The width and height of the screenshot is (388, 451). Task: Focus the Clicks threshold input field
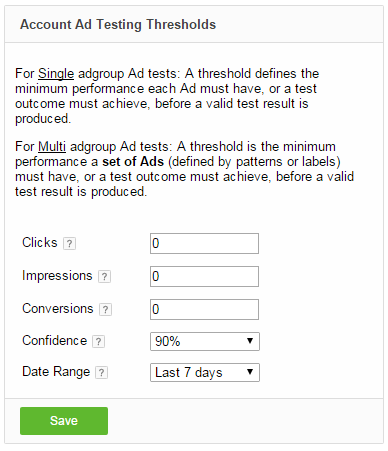tap(204, 244)
